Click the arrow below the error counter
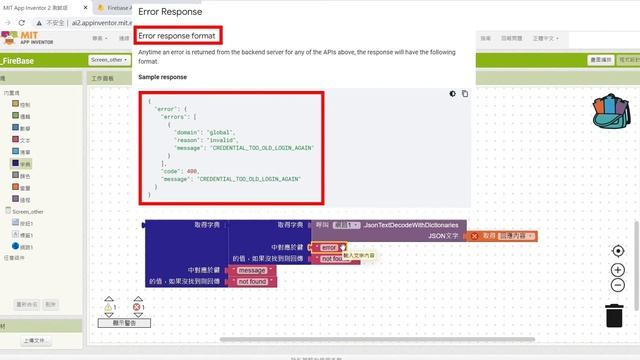 click(x=138, y=315)
